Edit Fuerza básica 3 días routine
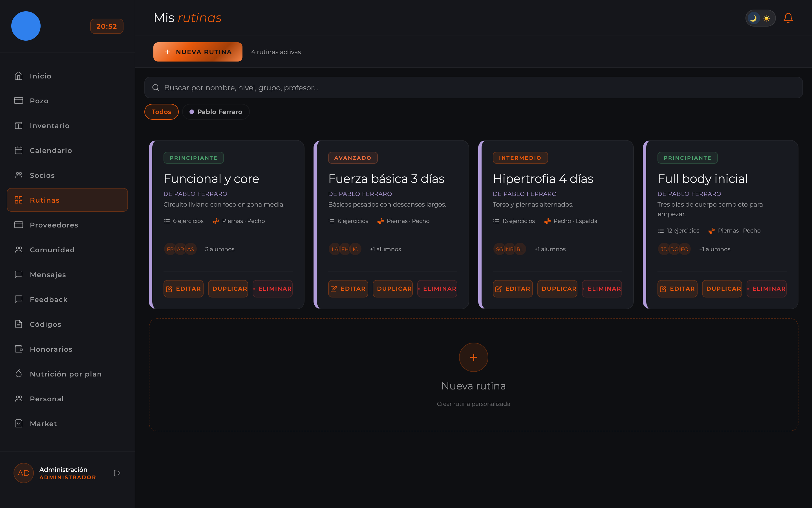 pyautogui.click(x=348, y=289)
